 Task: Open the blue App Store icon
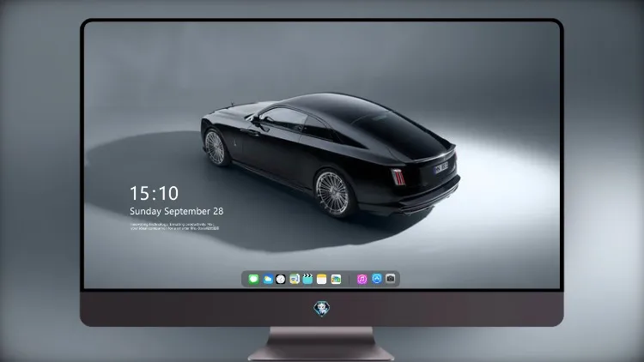point(377,279)
